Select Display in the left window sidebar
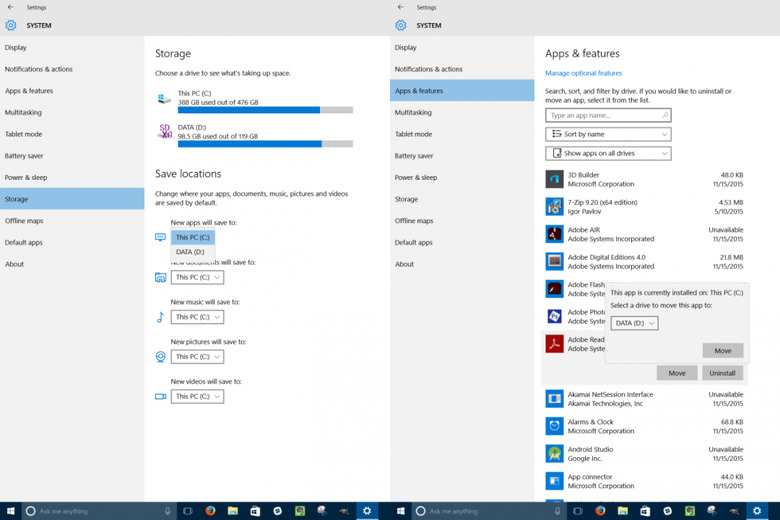Viewport: 780px width, 520px height. pyautogui.click(x=72, y=47)
